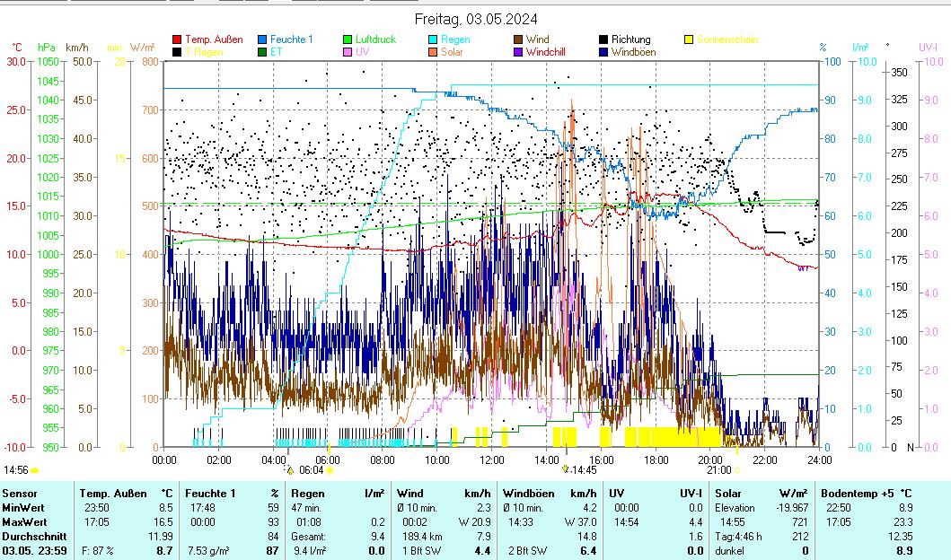Click the blue Feuchte 1 legend swatch
Viewport: 951px width, 560px height.
[x=263, y=39]
